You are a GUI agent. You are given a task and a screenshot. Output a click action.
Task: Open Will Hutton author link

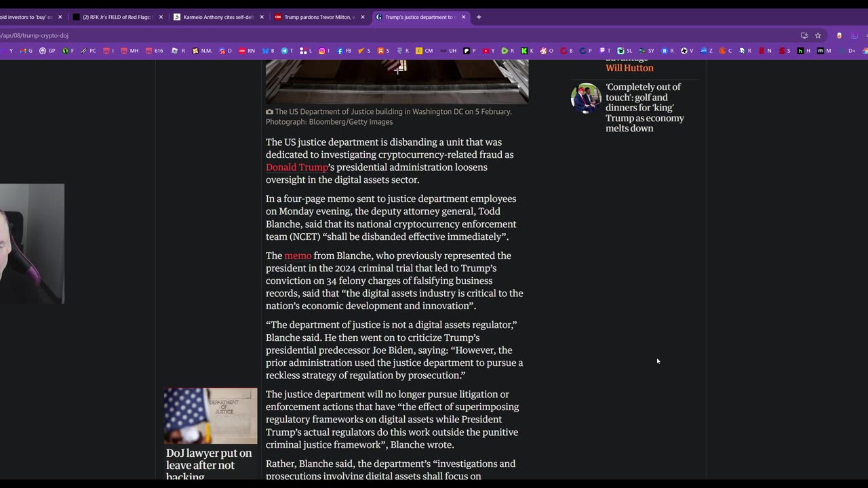point(629,68)
